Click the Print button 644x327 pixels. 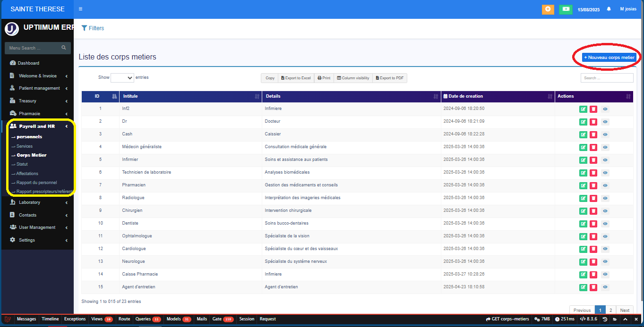pyautogui.click(x=324, y=78)
